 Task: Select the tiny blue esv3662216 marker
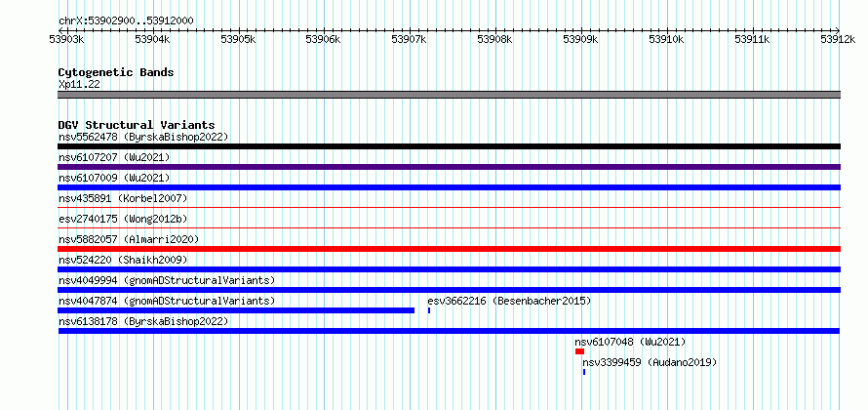pyautogui.click(x=429, y=310)
